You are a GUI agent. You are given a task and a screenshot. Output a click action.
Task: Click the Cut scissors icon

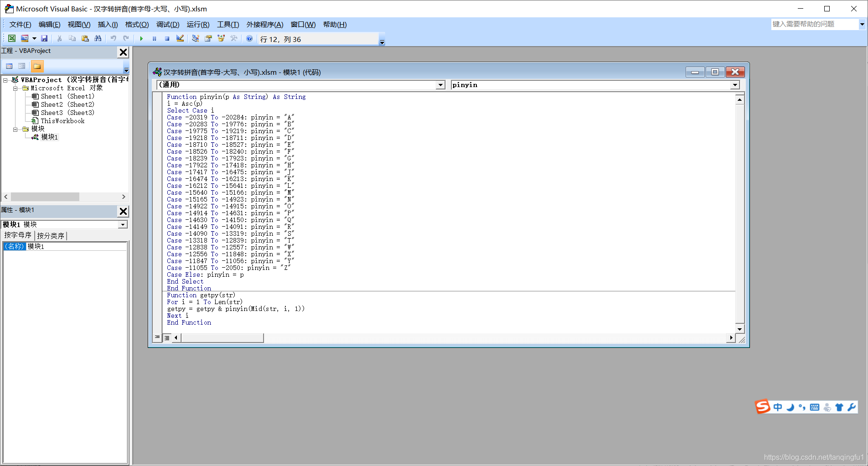pyautogui.click(x=59, y=39)
